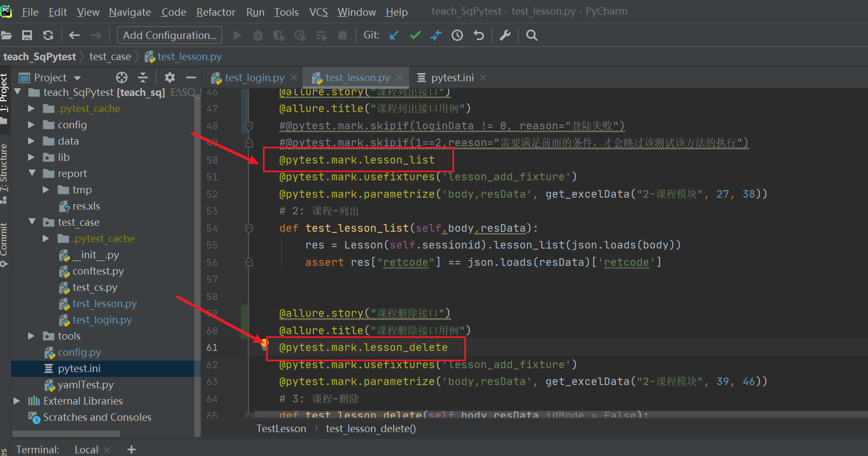Expand the config folder

pos(31,125)
